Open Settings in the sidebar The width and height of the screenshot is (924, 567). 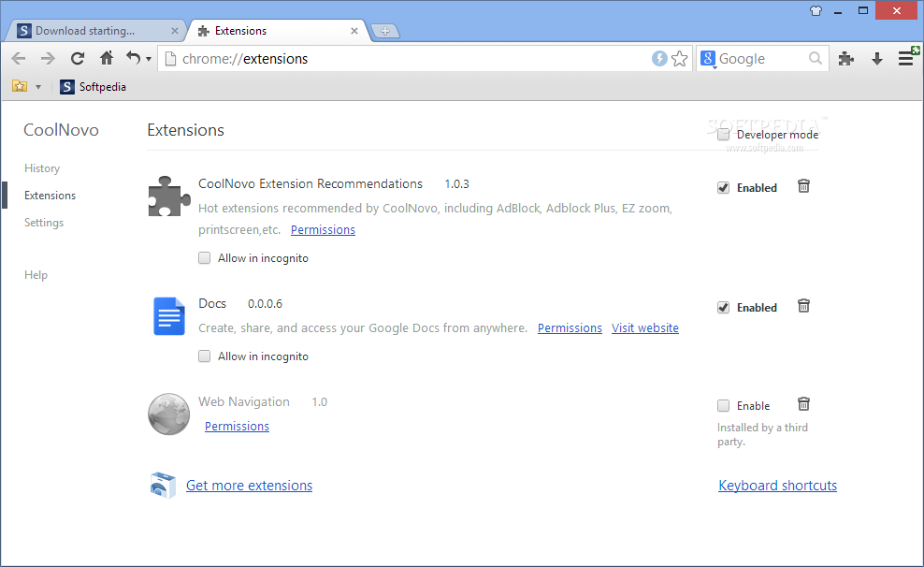[44, 222]
